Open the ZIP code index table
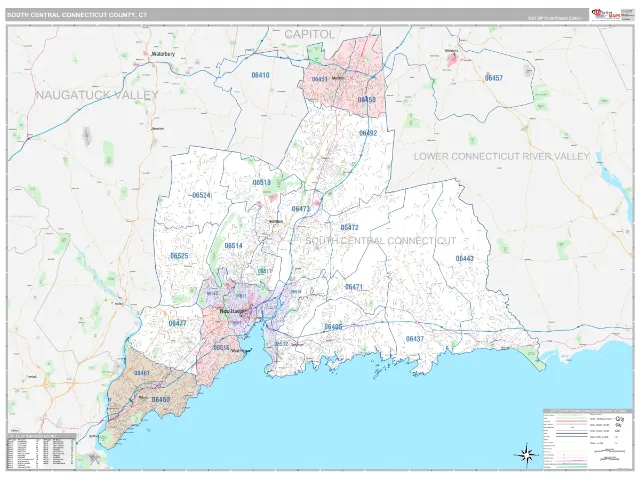 [x=41, y=451]
